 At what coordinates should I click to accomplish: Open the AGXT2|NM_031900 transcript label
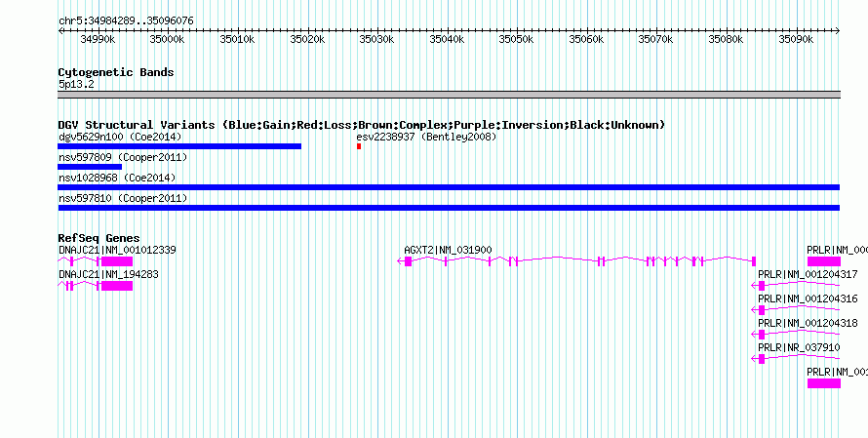pos(448,251)
